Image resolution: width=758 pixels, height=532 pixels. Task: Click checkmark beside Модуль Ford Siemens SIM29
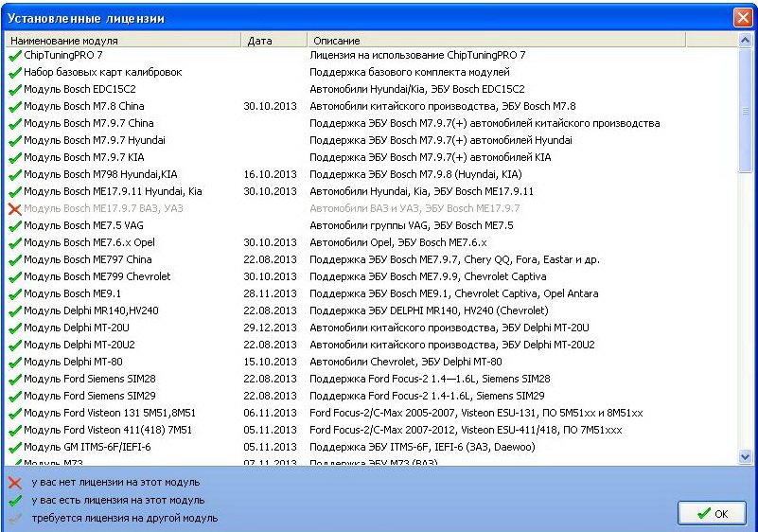tap(15, 397)
